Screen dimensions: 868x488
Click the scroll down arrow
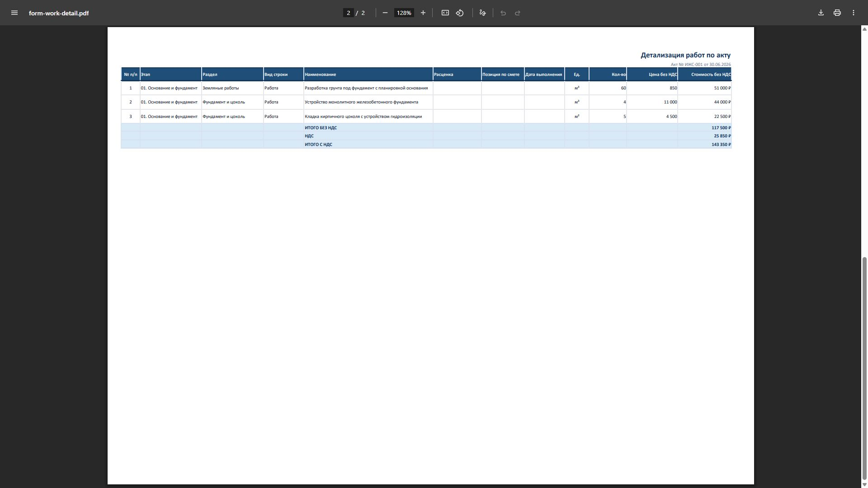865,485
